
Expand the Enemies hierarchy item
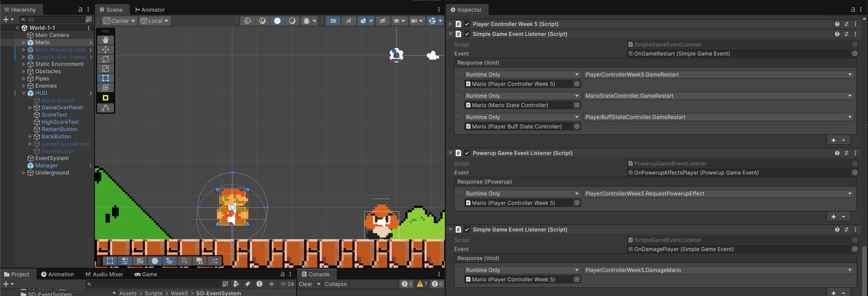[x=24, y=86]
